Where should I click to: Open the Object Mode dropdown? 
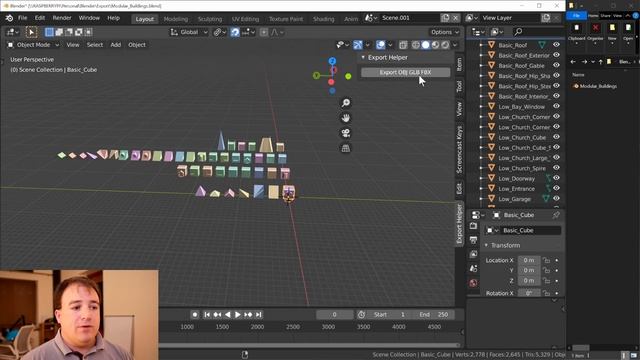[x=33, y=45]
